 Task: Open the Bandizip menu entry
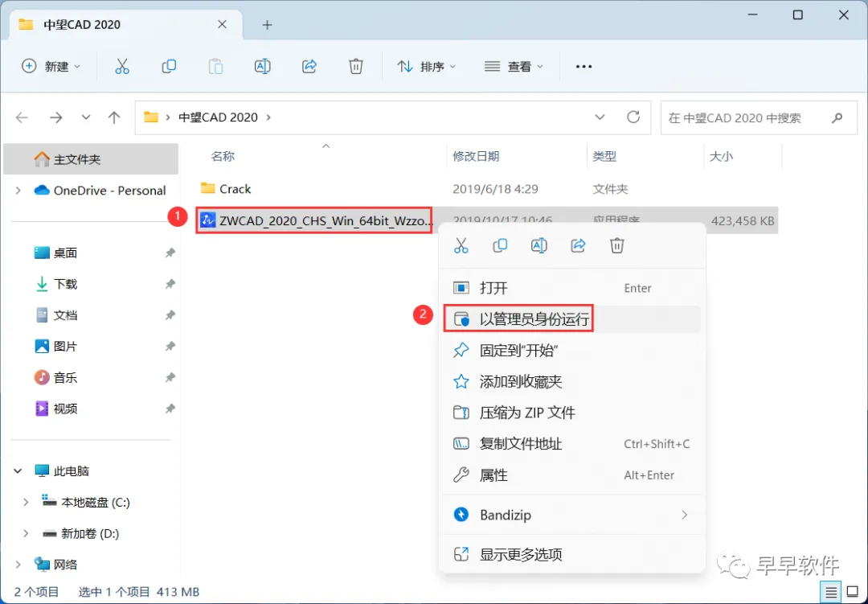coord(572,515)
